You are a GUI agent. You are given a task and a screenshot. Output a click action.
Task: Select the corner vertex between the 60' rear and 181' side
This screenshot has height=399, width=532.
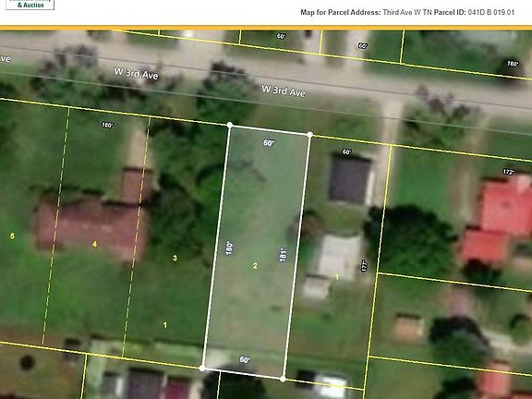pyautogui.click(x=283, y=379)
